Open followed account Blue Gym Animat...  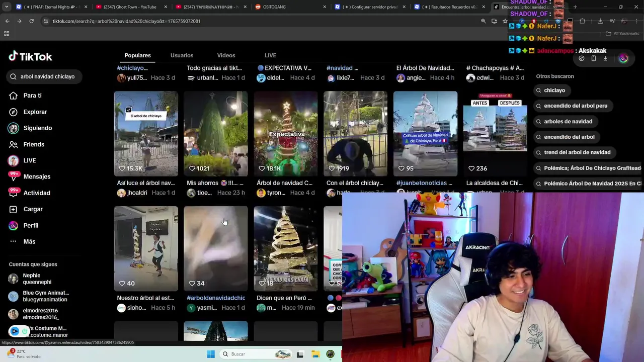tap(38, 296)
